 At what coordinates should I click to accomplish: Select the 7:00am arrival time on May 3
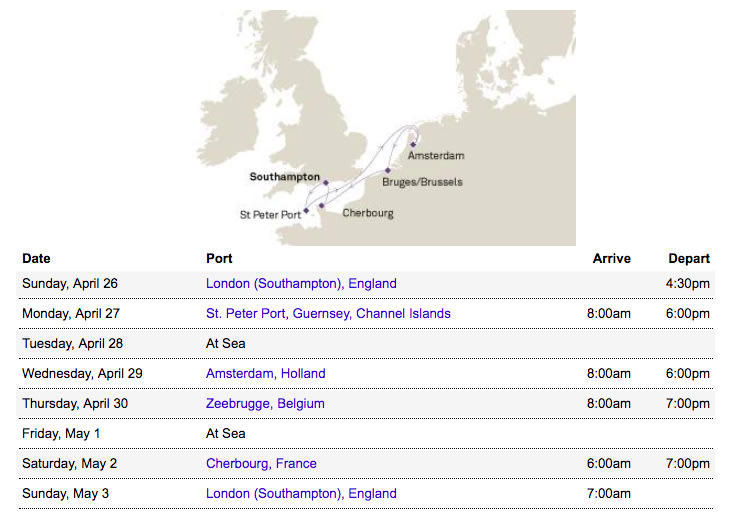[x=609, y=493]
